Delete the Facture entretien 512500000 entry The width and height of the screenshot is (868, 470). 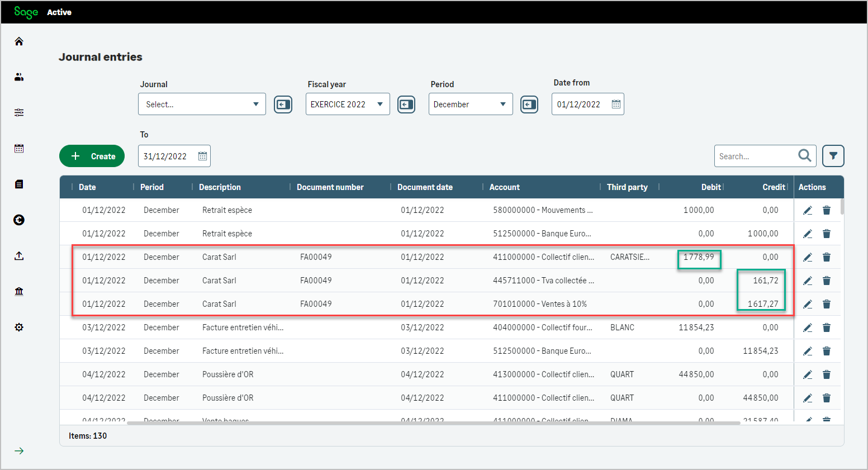[x=827, y=351]
